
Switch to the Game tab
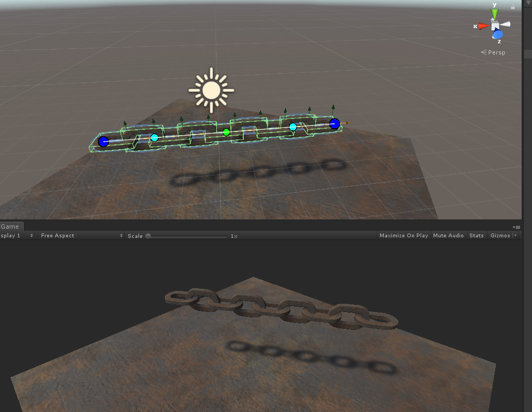coord(10,227)
